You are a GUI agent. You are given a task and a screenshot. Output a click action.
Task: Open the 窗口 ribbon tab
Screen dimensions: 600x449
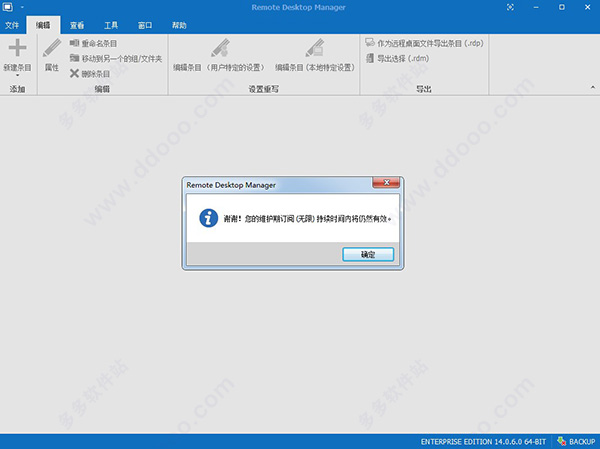click(145, 25)
